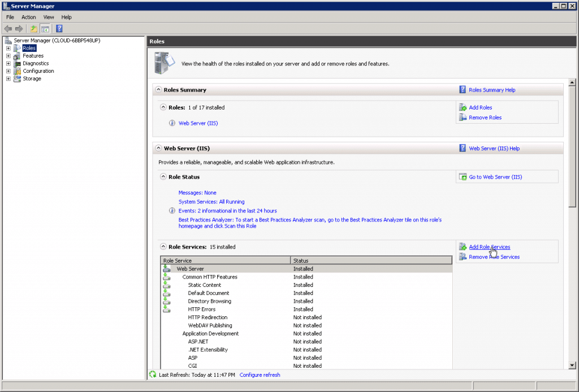Select Server Manager (CLOUD-6BBP548UP) root node

point(57,41)
